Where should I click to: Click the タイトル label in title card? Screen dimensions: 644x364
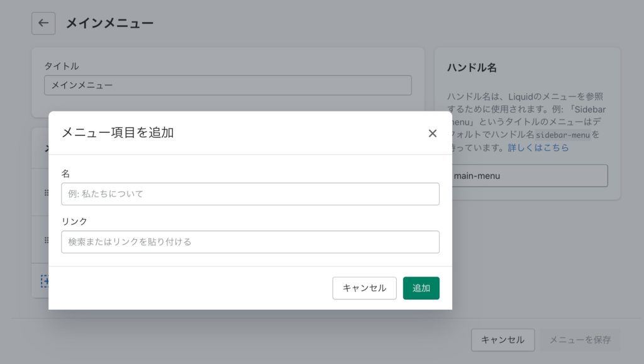click(x=62, y=65)
